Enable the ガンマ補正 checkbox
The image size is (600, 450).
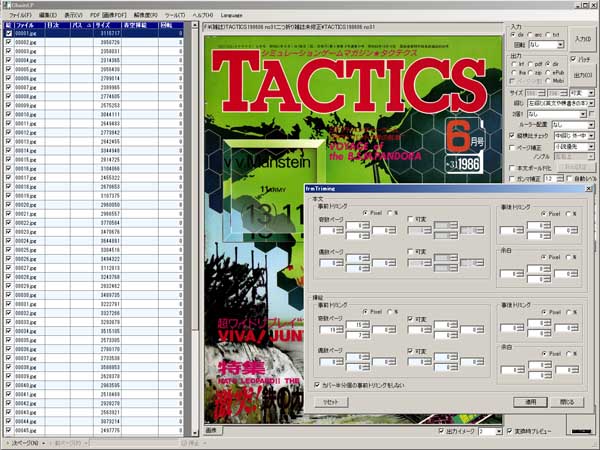(x=512, y=179)
